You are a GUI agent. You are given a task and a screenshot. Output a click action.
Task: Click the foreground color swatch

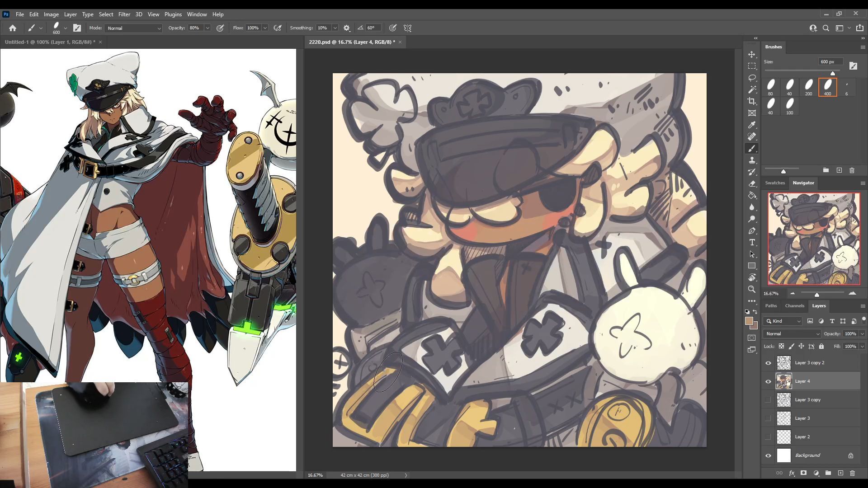pyautogui.click(x=749, y=321)
